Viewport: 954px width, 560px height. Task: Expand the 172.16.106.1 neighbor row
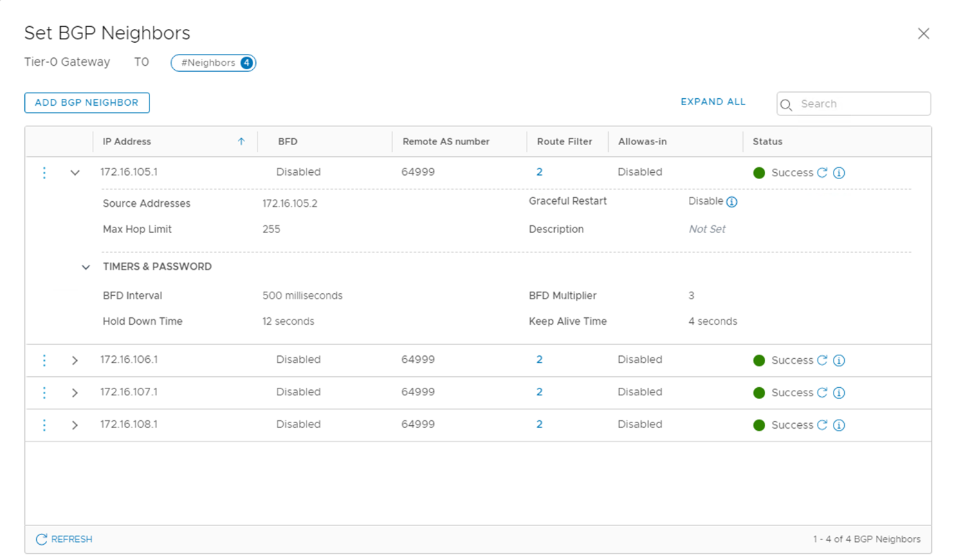(x=75, y=360)
